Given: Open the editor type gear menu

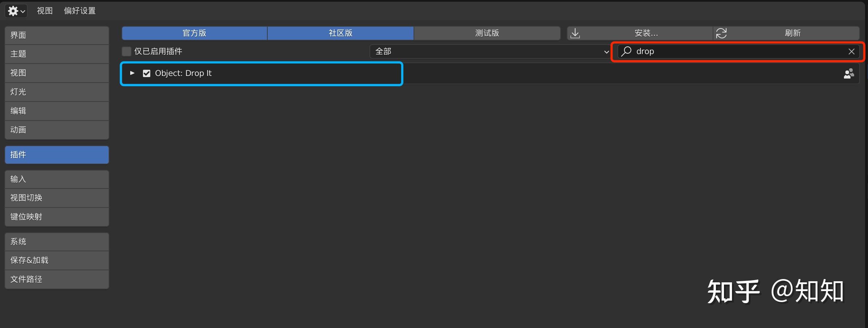Looking at the screenshot, I should pos(16,11).
